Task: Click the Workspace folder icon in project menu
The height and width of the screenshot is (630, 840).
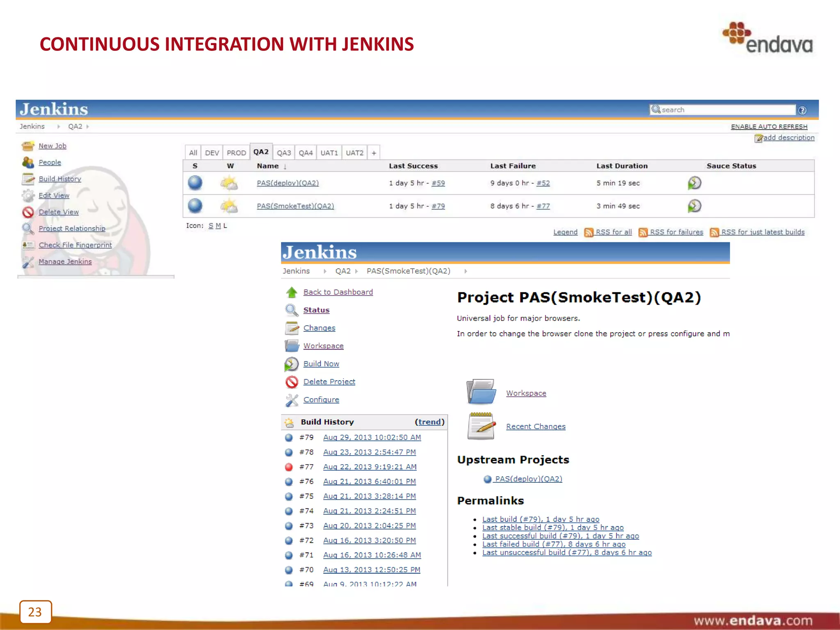Action: point(292,346)
